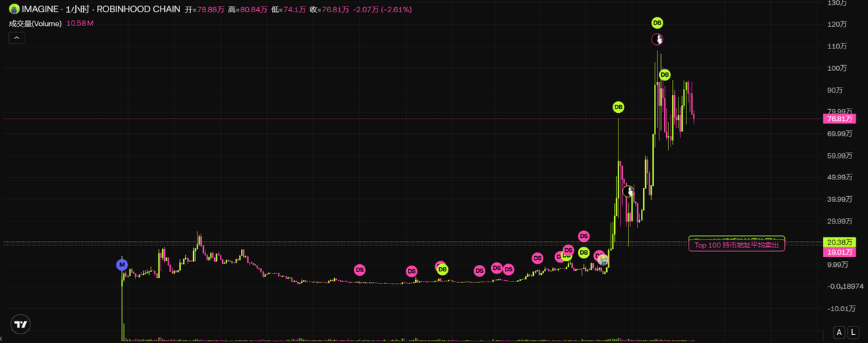
Task: Click the open price value 开=78.88万
Action: click(205, 9)
